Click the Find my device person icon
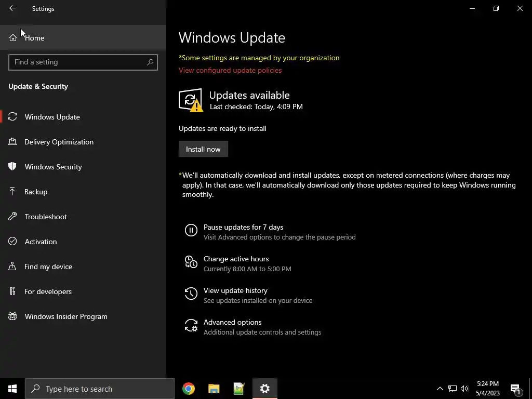The image size is (532, 399). pyautogui.click(x=12, y=266)
